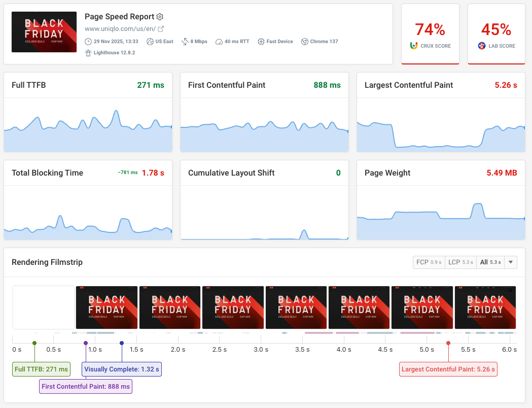This screenshot has height=408, width=532.
Task: Click the 8 Mbps network speed icon
Action: (x=185, y=42)
